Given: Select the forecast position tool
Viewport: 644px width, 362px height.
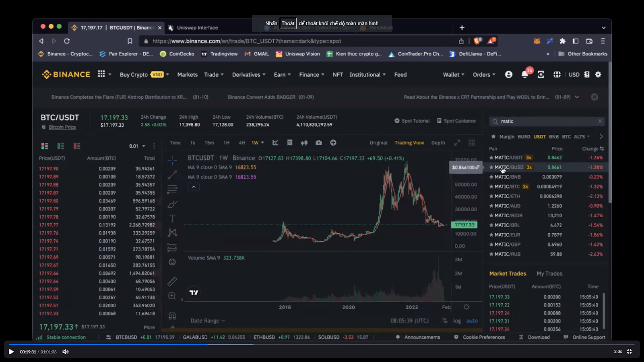Looking at the screenshot, I should (x=172, y=247).
